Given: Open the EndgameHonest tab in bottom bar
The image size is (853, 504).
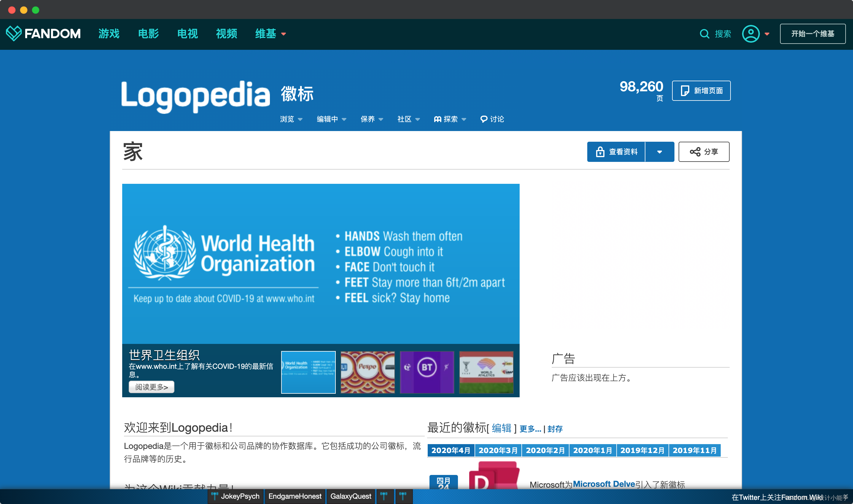Looking at the screenshot, I should pyautogui.click(x=295, y=496).
